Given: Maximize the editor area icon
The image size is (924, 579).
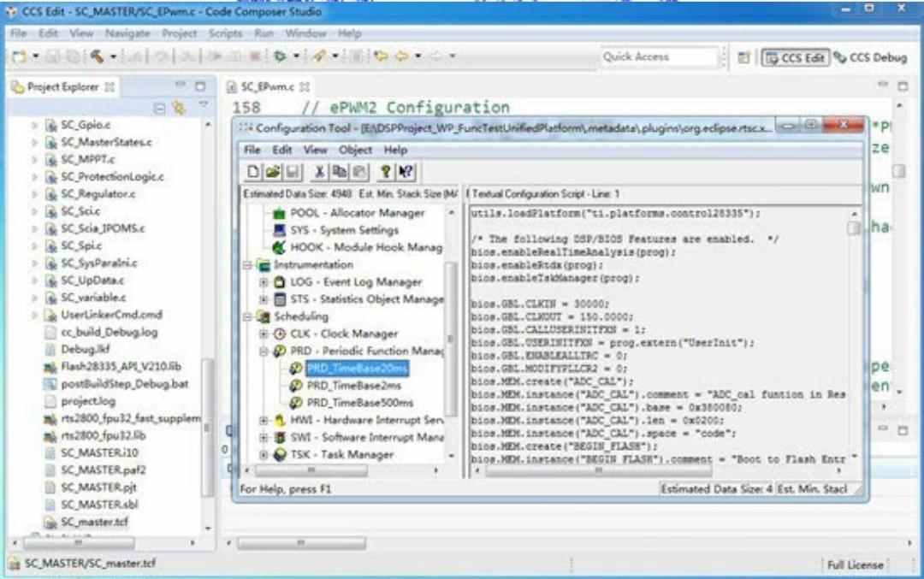Looking at the screenshot, I should [x=903, y=86].
